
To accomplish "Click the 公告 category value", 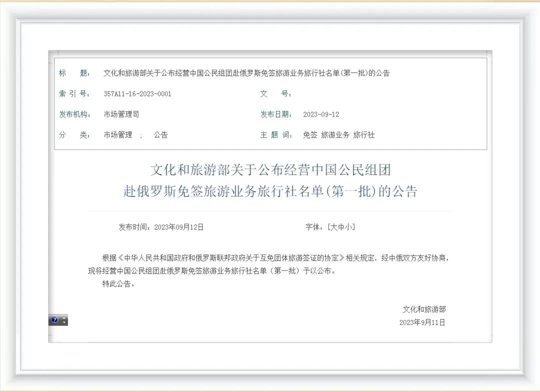I will [x=160, y=135].
